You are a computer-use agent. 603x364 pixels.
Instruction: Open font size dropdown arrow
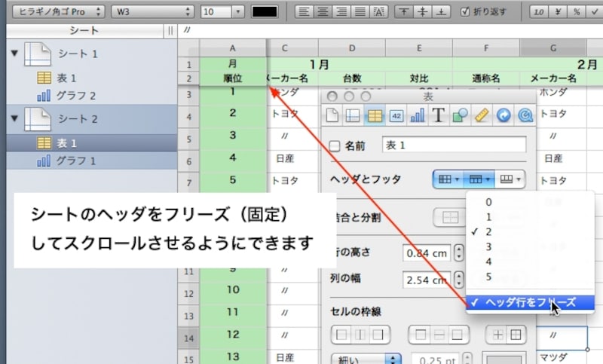(238, 11)
